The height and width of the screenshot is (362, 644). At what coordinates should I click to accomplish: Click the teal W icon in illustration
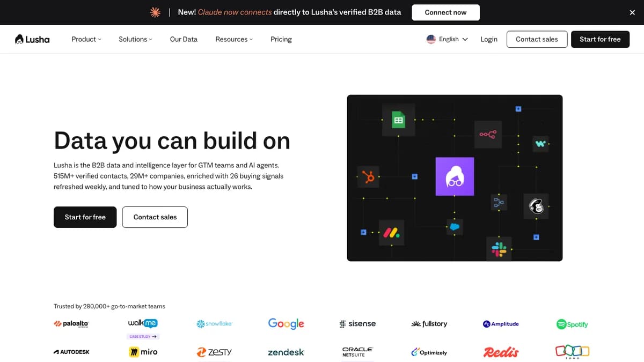coord(541,144)
